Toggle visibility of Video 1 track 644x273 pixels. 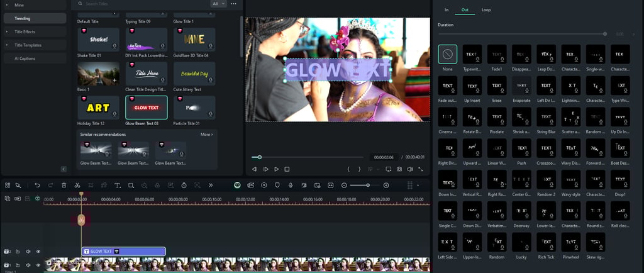point(38,265)
